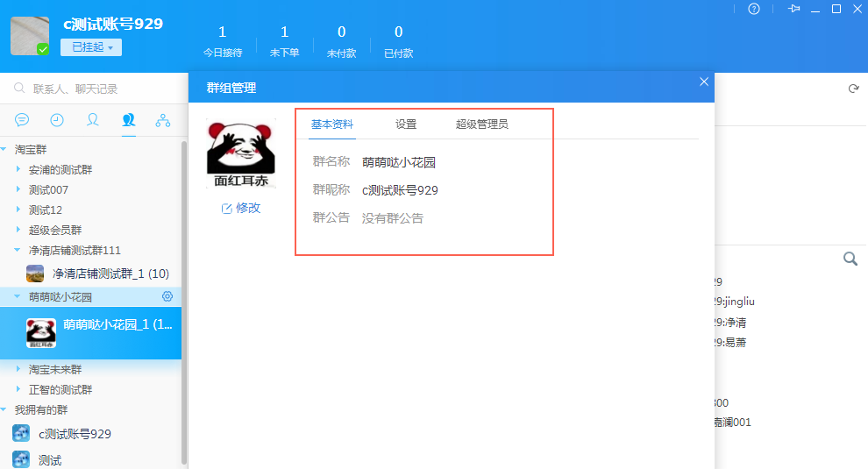Click the 易萧 member entry on the right
This screenshot has height=469, width=868.
point(730,342)
